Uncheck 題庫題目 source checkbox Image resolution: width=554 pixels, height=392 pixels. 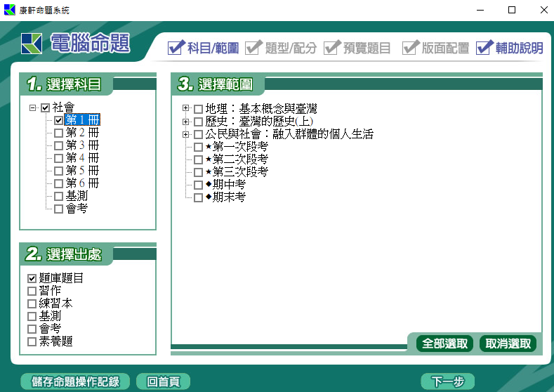click(x=32, y=278)
